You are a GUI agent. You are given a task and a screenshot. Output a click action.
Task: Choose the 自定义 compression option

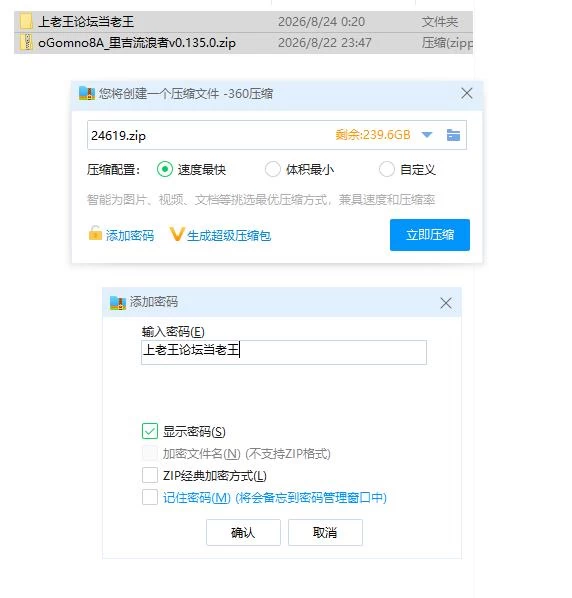coord(387,169)
